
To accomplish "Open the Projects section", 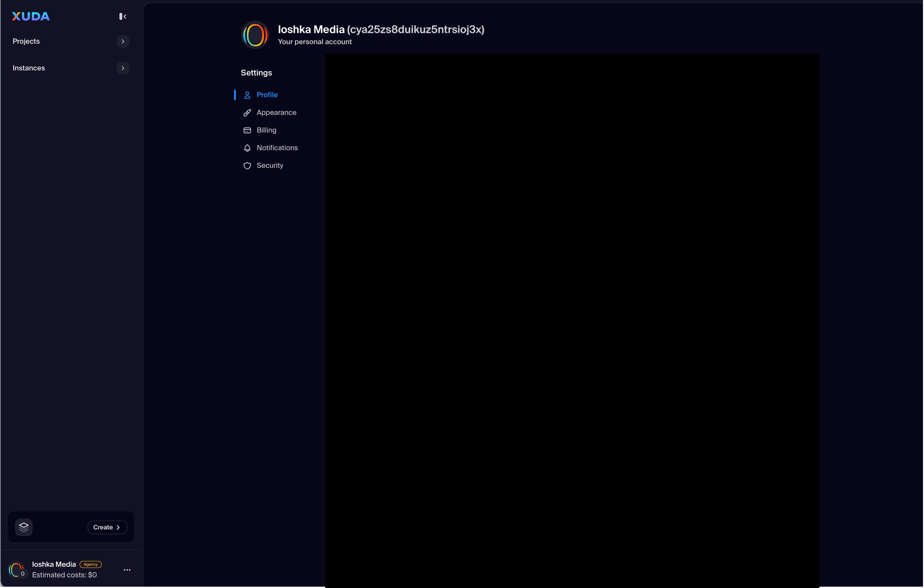I will pos(26,41).
